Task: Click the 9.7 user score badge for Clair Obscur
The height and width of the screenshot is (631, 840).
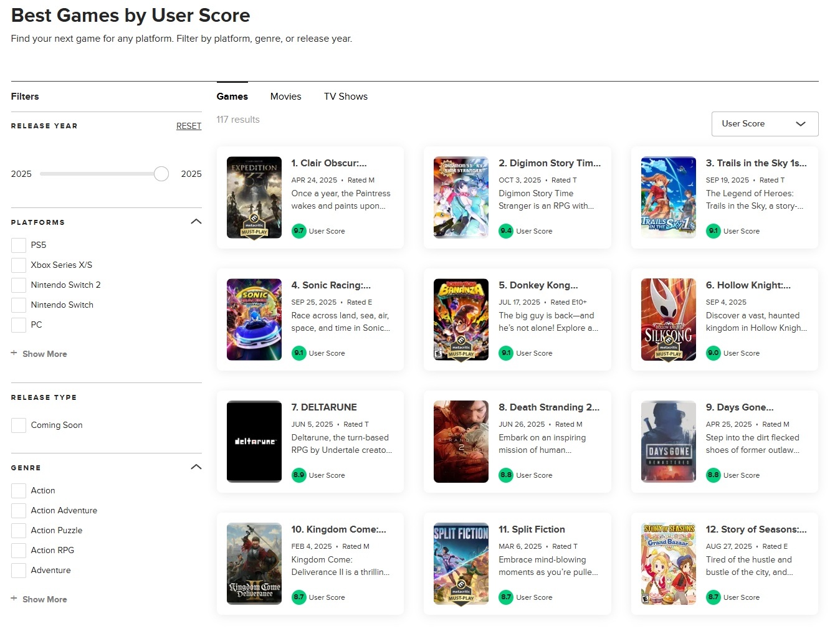Action: tap(298, 230)
